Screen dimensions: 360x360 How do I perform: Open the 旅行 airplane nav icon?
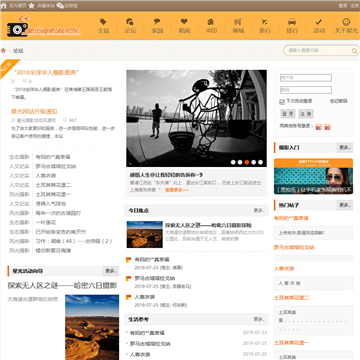pyautogui.click(x=265, y=22)
